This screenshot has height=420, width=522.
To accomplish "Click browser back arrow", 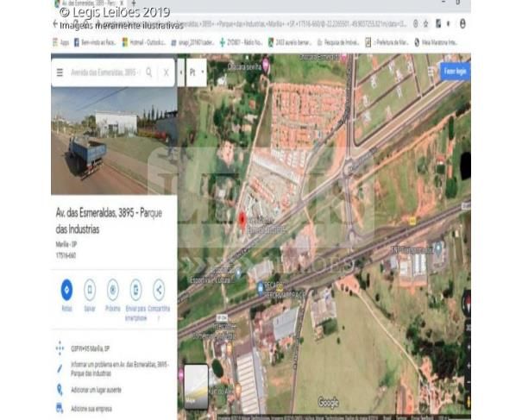I will pos(55,23).
